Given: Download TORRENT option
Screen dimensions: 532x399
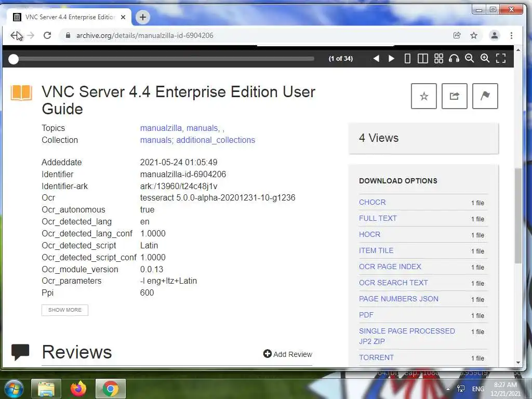Looking at the screenshot, I should click(x=376, y=357).
